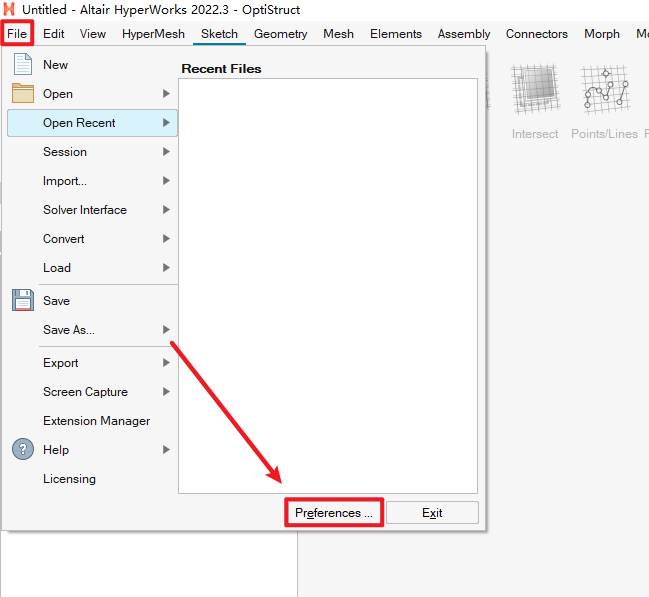Choose Extension Manager from File menu
Screen dimensions: 649x597
click(x=96, y=421)
